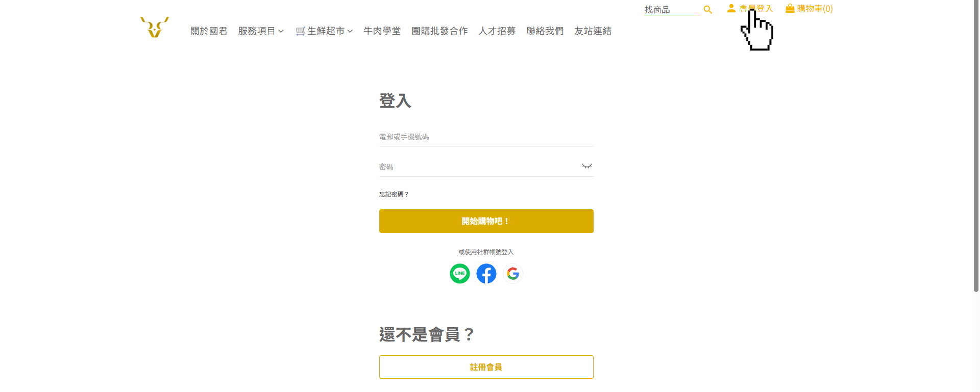Sign in with the LINE icon
Image resolution: width=980 pixels, height=392 pixels.
[x=460, y=274]
